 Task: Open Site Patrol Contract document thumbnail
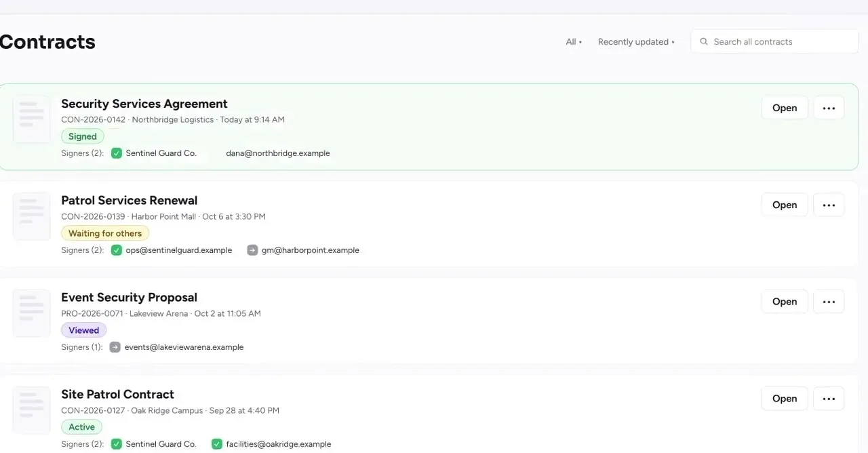pos(31,410)
